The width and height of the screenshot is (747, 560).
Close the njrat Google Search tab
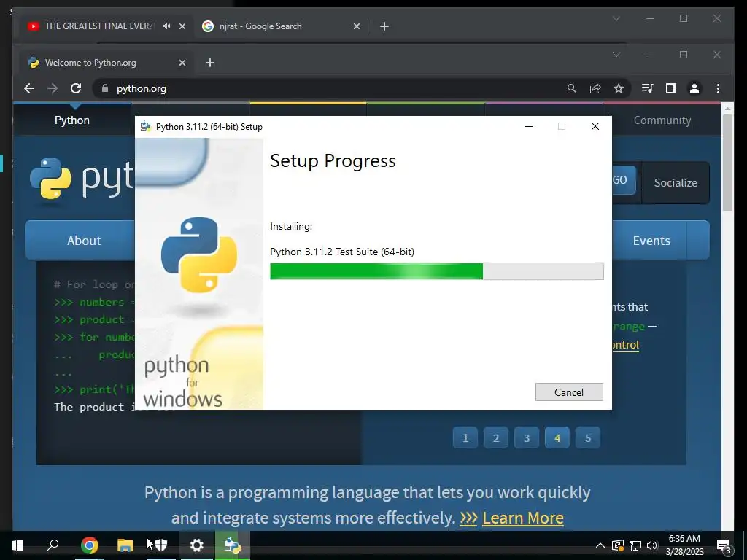coord(356,26)
